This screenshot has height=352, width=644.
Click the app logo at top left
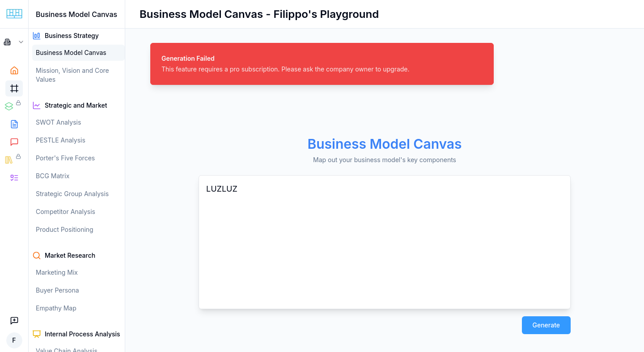click(x=14, y=14)
